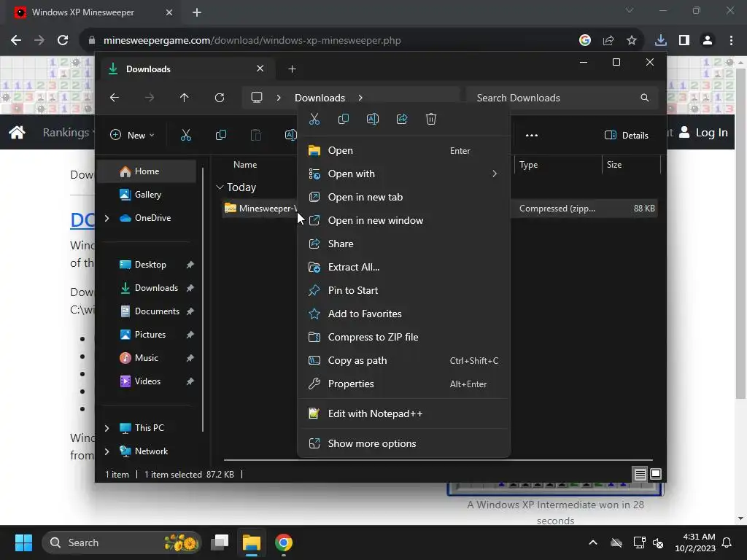Click the search magnifier in Search Downloads
This screenshot has width=747, height=560.
[x=645, y=98]
